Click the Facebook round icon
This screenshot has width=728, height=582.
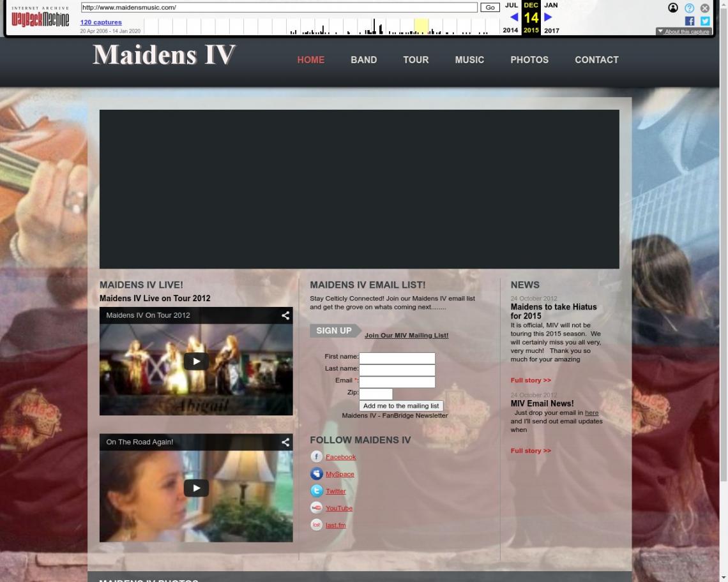(316, 457)
